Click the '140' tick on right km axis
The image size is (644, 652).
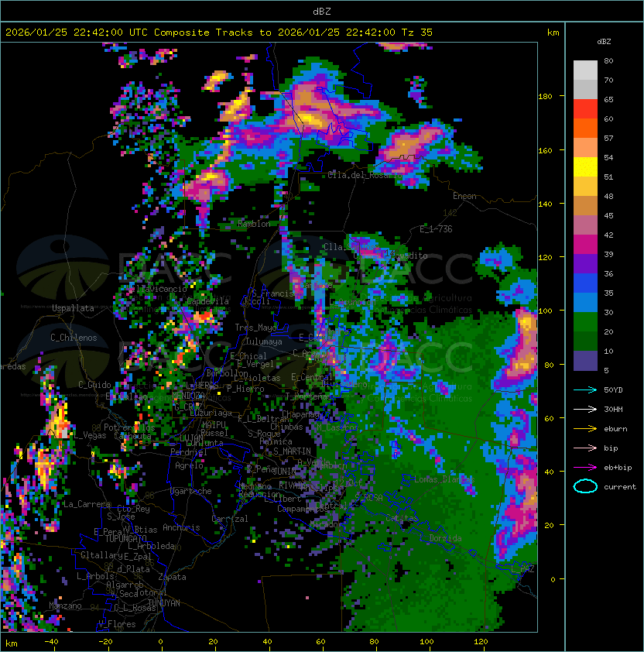pyautogui.click(x=545, y=204)
